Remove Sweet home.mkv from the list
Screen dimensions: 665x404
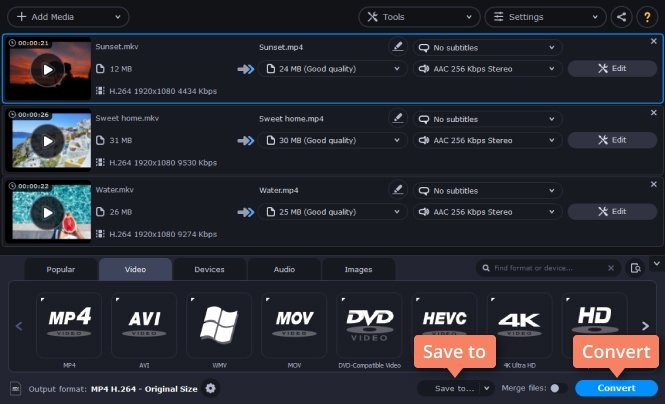point(654,113)
